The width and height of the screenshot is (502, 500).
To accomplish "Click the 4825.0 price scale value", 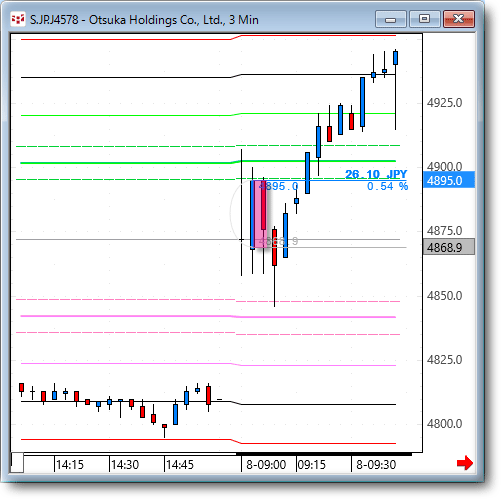I will [x=445, y=360].
